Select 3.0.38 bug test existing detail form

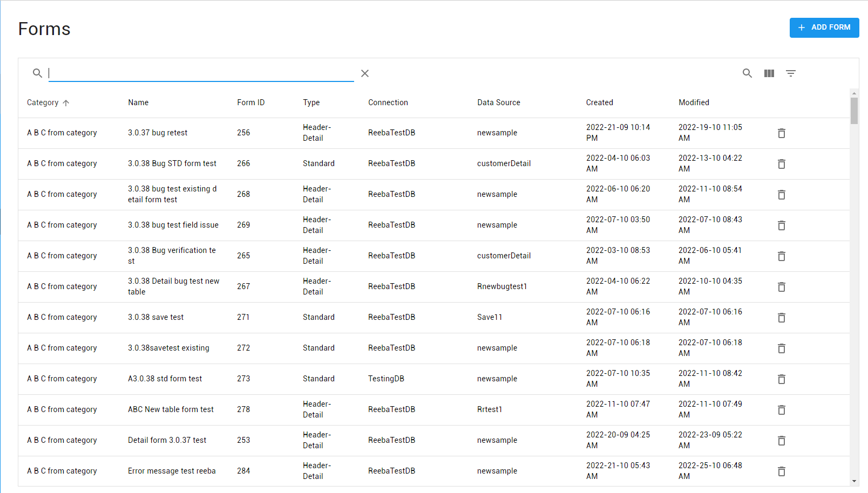(172, 194)
